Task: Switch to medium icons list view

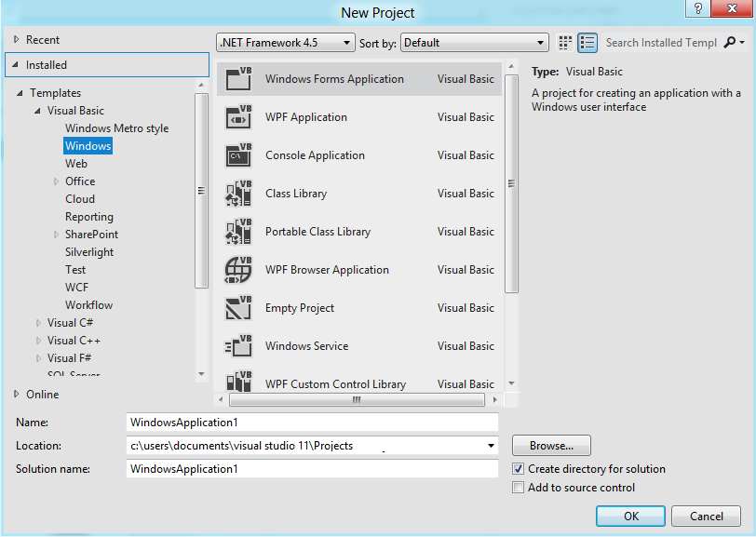Action: click(587, 43)
